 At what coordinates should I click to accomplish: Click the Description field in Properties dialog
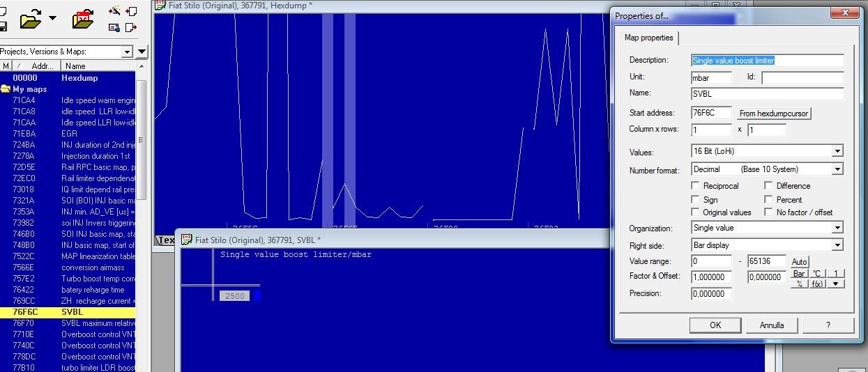tap(767, 61)
